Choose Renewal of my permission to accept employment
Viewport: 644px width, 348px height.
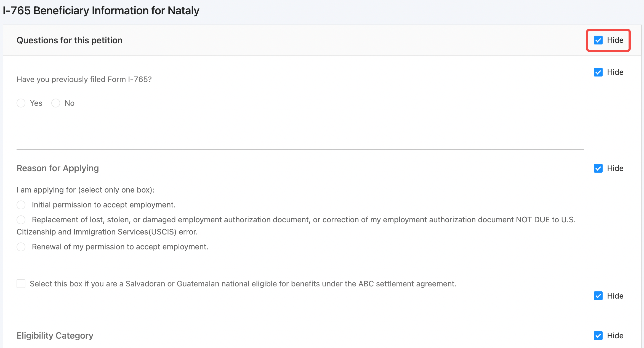tap(21, 247)
